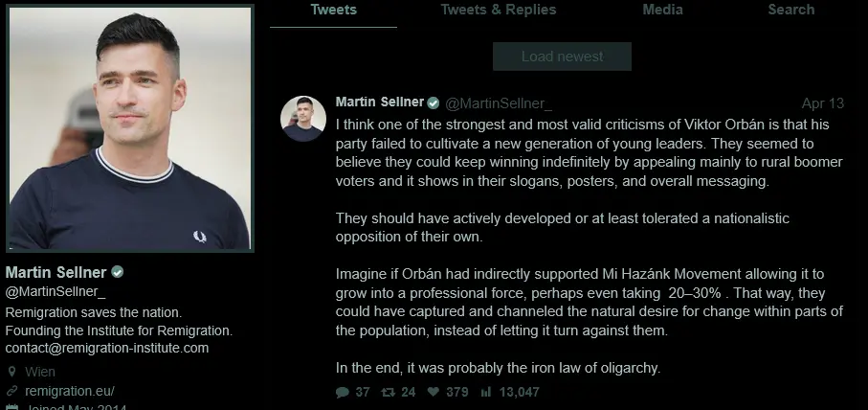
Task: Click the heart likes icon
Action: tap(434, 392)
